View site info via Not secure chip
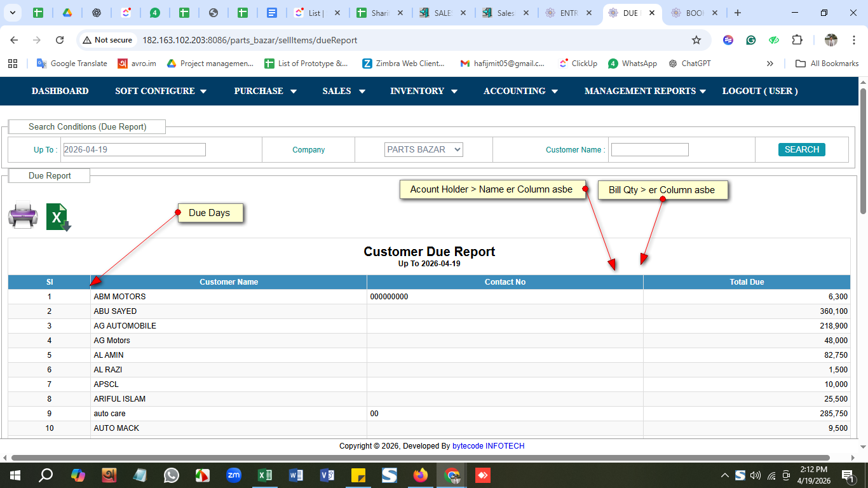868x488 pixels. click(x=107, y=40)
